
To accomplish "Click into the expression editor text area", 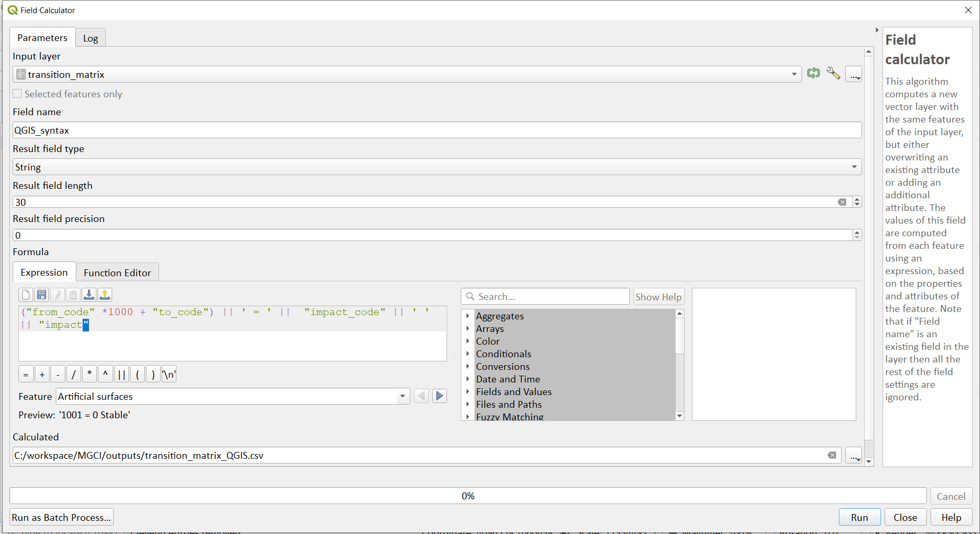I will [233, 334].
